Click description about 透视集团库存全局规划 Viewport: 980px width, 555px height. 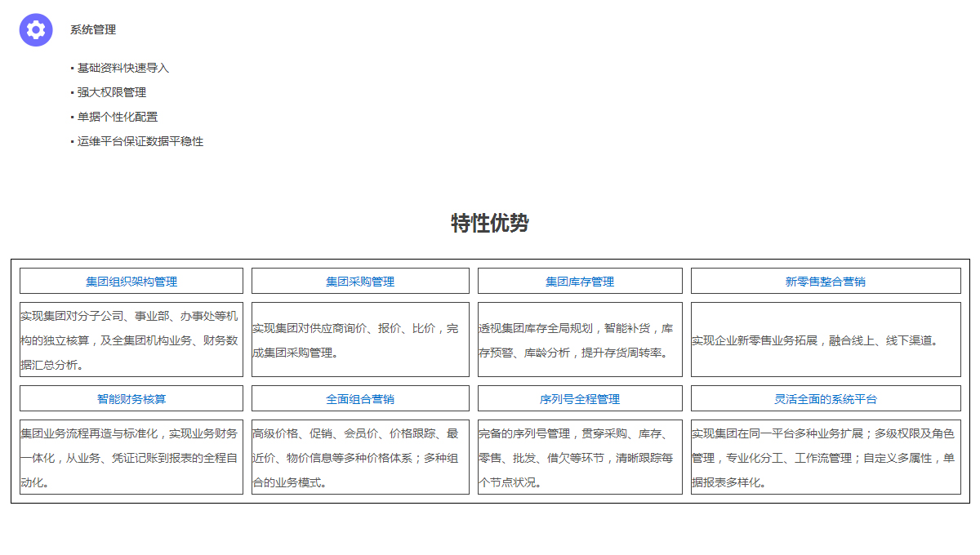(580, 340)
